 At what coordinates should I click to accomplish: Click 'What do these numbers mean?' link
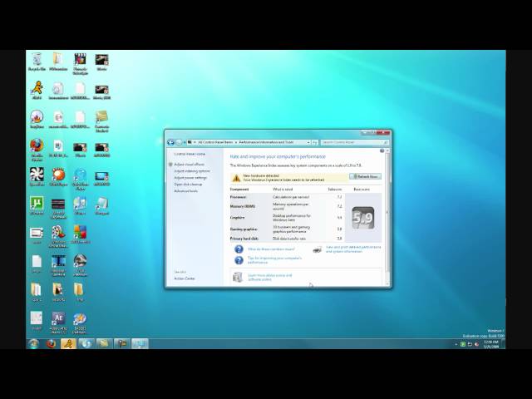[271, 249]
